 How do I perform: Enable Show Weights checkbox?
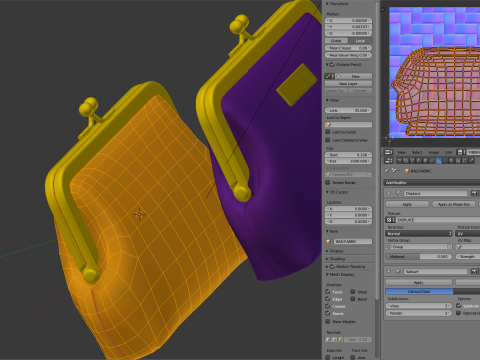pyautogui.click(x=328, y=321)
